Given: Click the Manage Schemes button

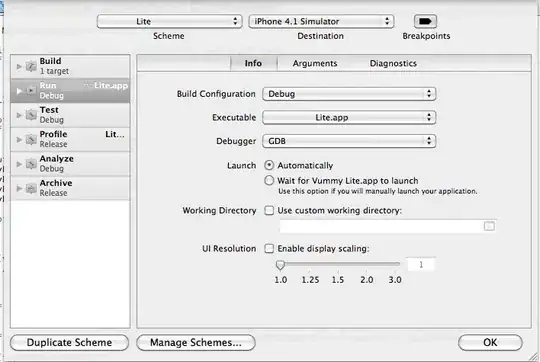Looking at the screenshot, I should (x=196, y=342).
